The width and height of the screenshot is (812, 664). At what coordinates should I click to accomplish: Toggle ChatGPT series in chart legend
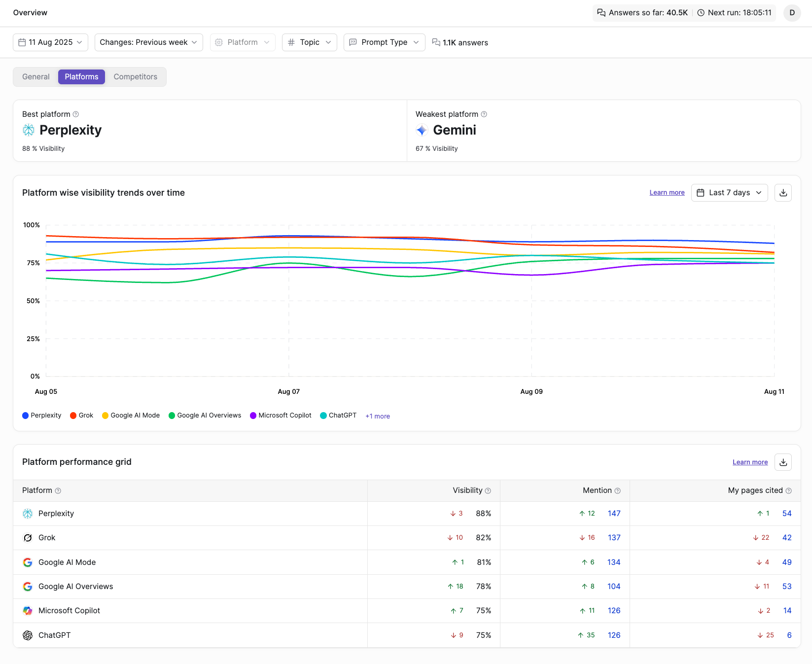point(339,416)
